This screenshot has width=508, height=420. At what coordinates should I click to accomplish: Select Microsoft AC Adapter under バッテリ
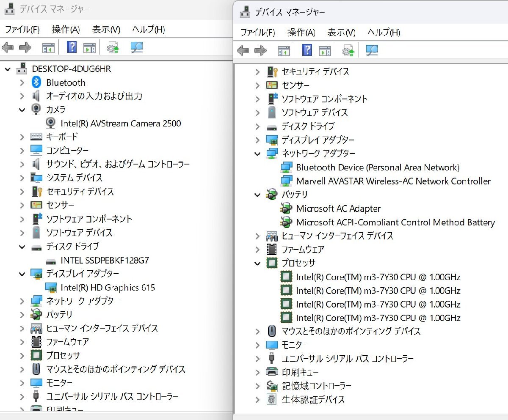pyautogui.click(x=339, y=209)
